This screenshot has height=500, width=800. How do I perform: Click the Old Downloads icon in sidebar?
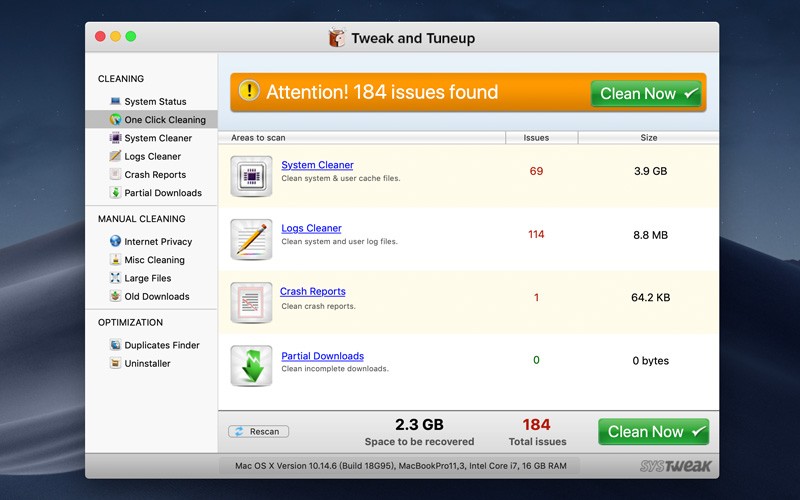pyautogui.click(x=115, y=296)
